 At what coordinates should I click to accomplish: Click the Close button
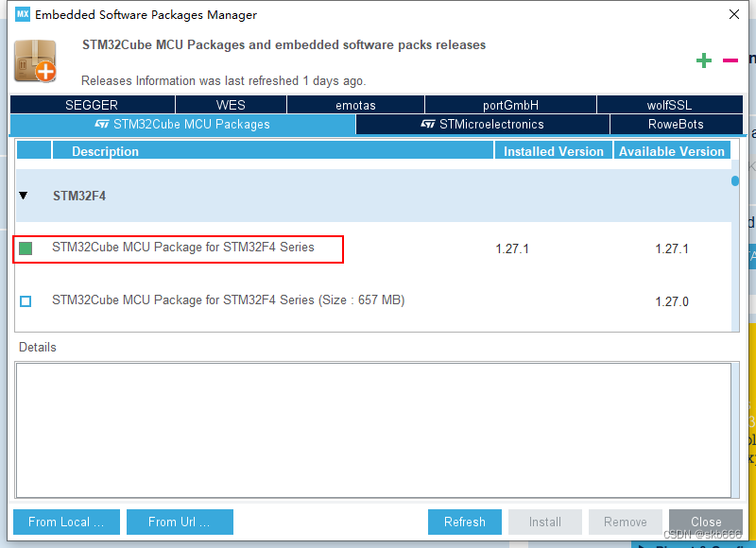coord(706,522)
